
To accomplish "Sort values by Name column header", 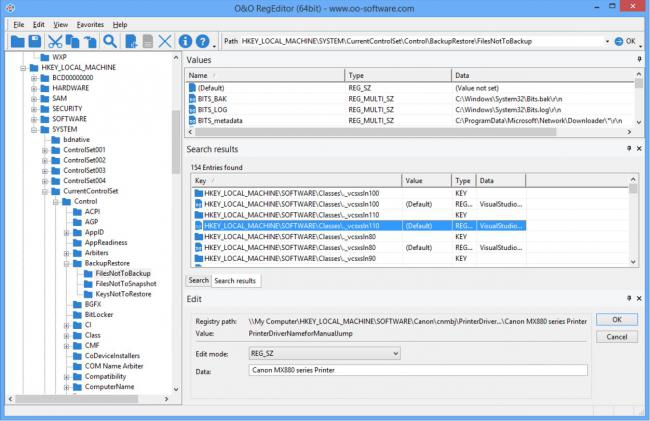I will 265,75.
